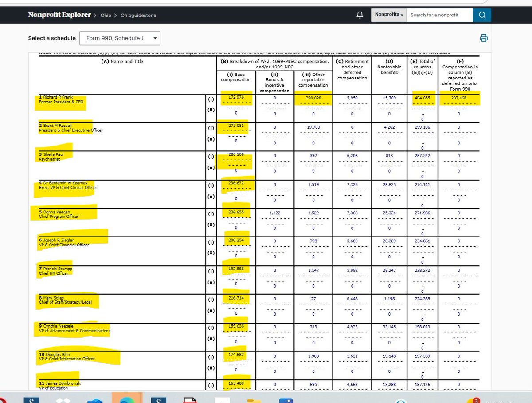Click total of columns value 274,141
The height and width of the screenshot is (403, 532).
[x=422, y=184]
